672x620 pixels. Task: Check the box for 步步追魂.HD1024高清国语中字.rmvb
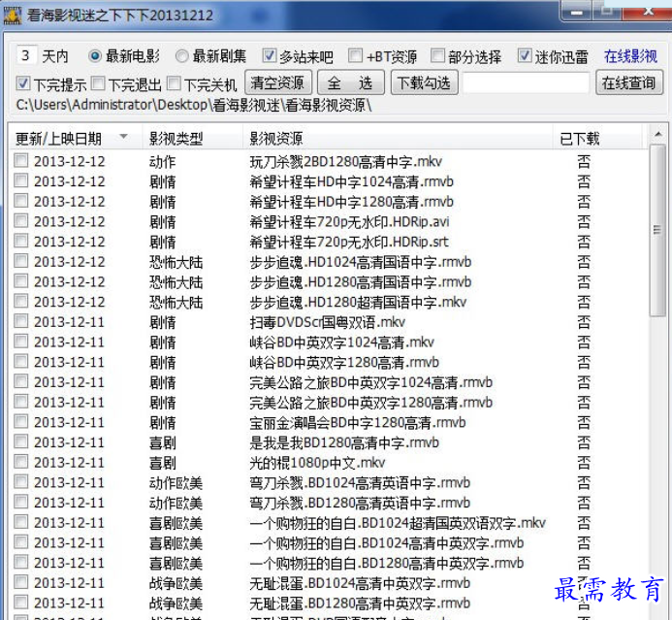[x=20, y=261]
